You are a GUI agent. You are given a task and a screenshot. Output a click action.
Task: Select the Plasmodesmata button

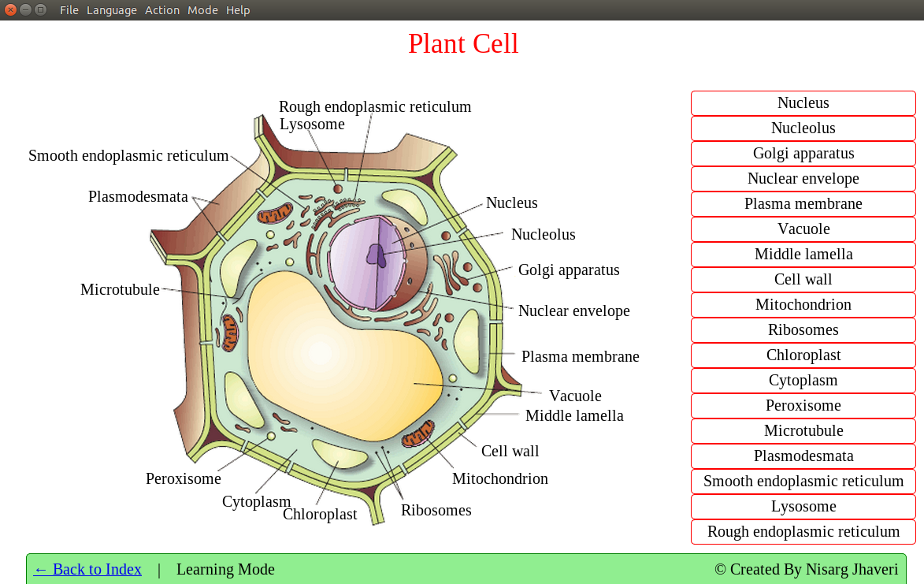803,456
